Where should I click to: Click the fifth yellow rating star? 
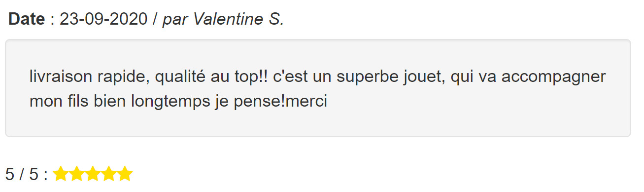(x=125, y=174)
